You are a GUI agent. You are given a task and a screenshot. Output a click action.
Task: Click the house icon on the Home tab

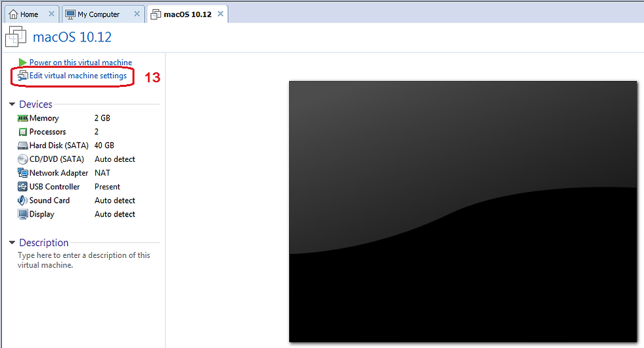tap(13, 14)
